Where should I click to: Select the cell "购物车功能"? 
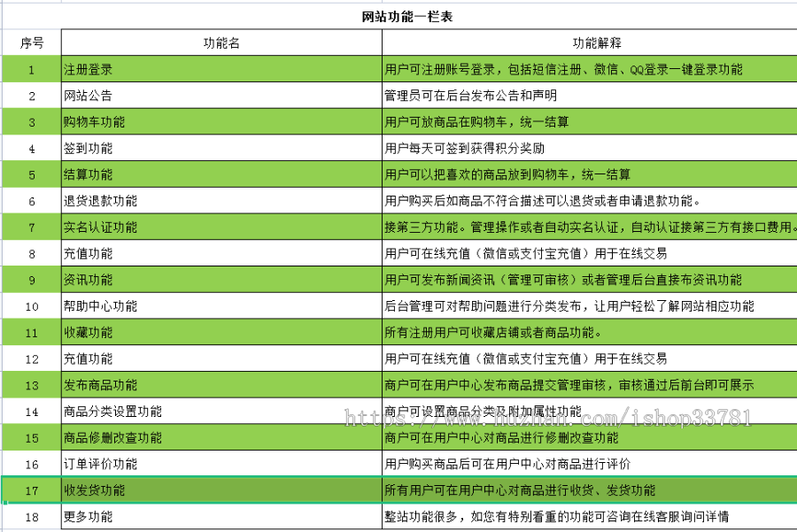click(x=221, y=122)
